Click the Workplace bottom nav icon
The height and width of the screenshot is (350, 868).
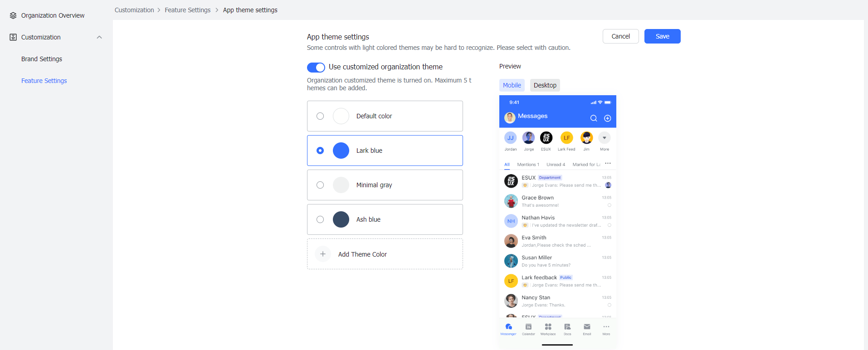pos(548,327)
